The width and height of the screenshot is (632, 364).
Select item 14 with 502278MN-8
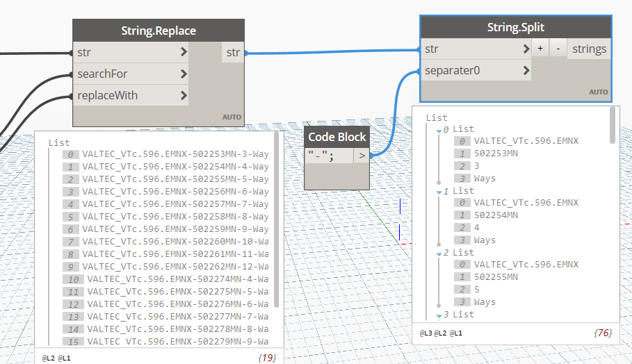178,329
